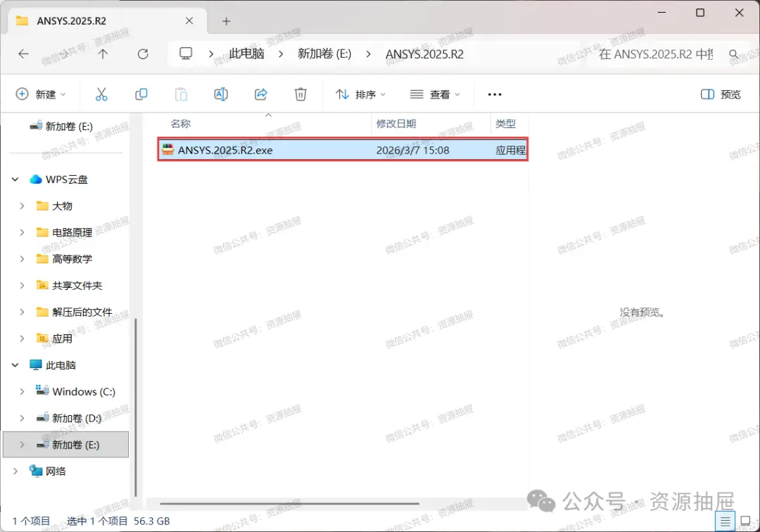The height and width of the screenshot is (532, 760).
Task: Click the Delete trash can icon
Action: coord(300,94)
